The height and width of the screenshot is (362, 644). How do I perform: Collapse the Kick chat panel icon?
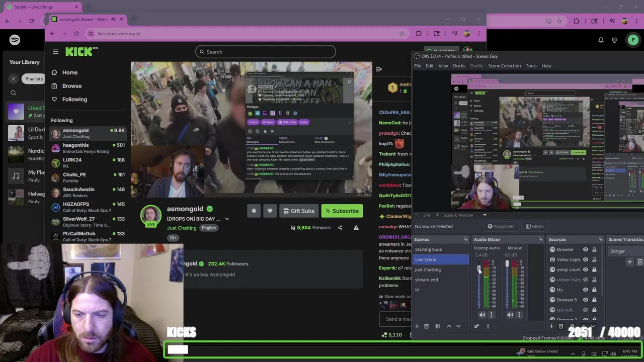[x=379, y=69]
